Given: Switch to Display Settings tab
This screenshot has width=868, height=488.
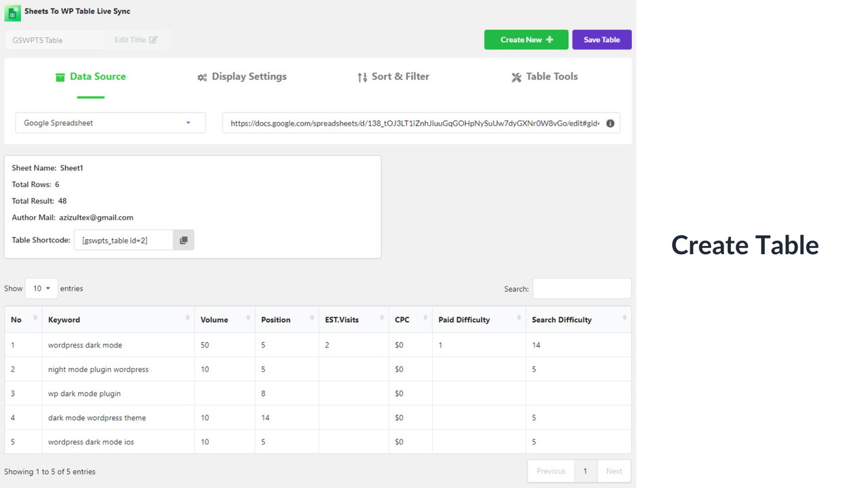Looking at the screenshot, I should pos(242,77).
